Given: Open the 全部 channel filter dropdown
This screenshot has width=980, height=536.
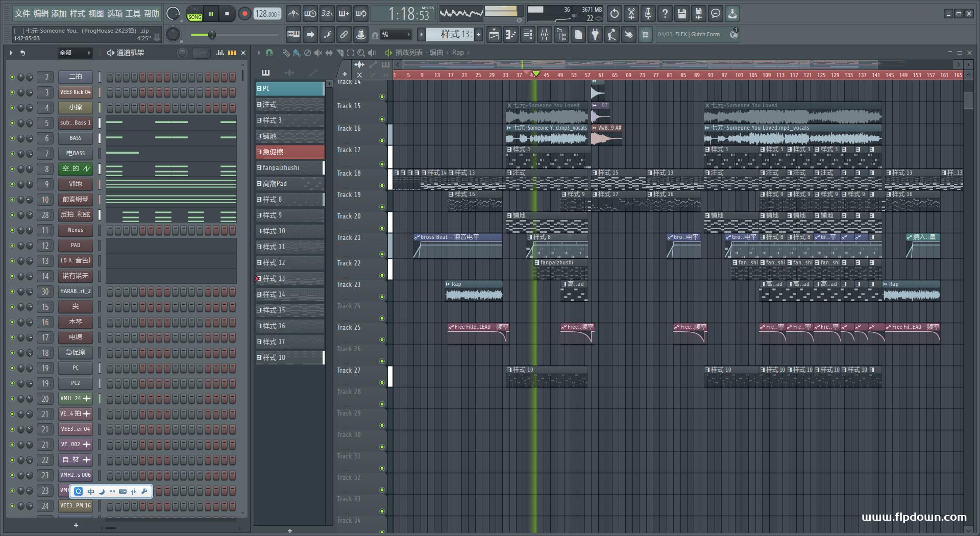Looking at the screenshot, I should [75, 53].
